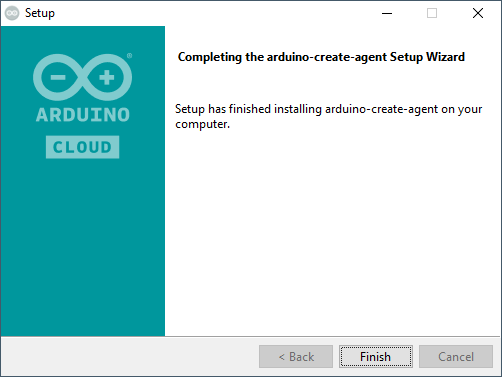
Task: Click the word "computer." in message
Action: [x=203, y=124]
